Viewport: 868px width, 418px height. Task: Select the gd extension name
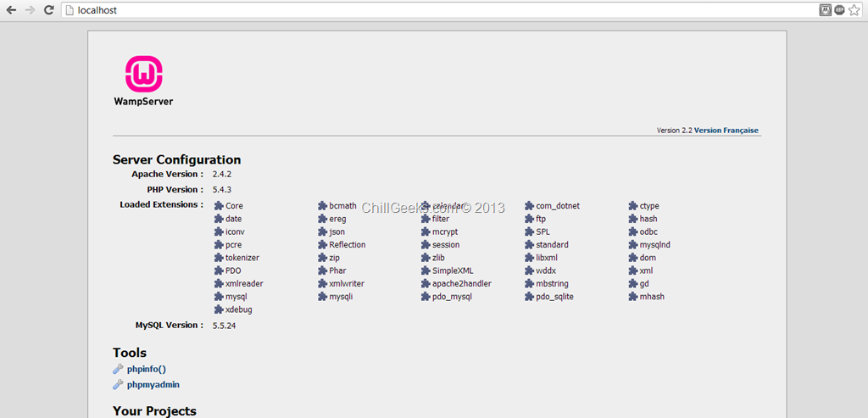(645, 283)
